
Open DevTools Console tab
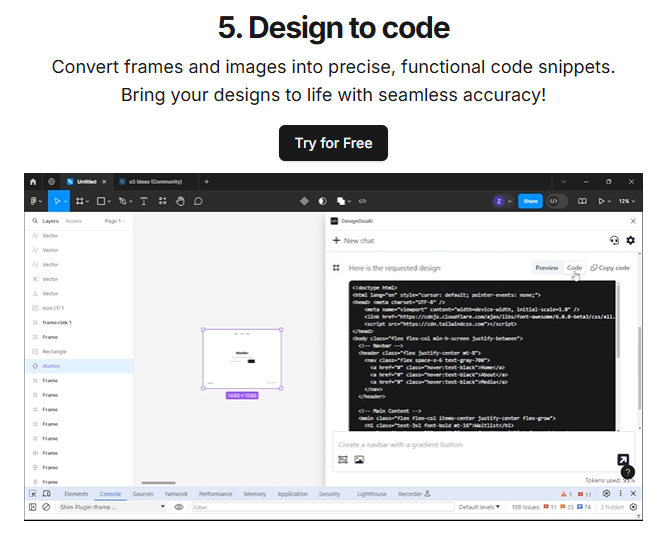110,494
